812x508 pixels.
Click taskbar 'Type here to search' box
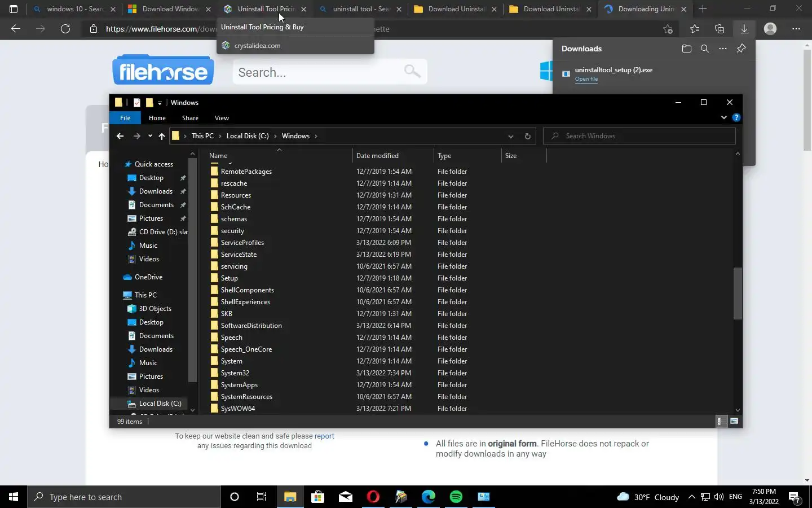124,497
